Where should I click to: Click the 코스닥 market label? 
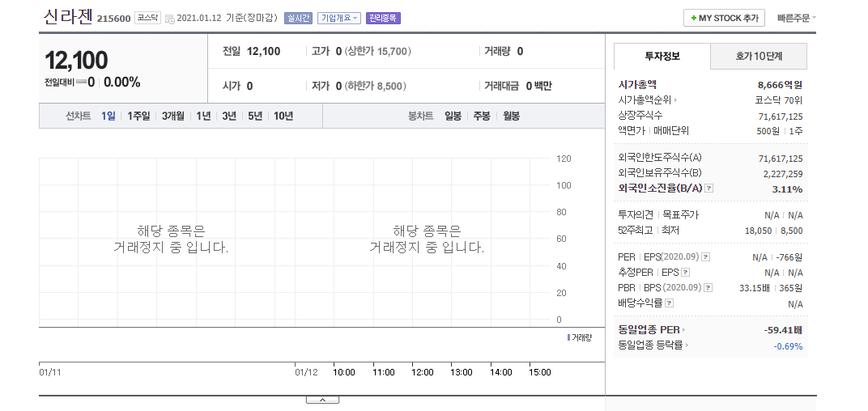click(148, 18)
